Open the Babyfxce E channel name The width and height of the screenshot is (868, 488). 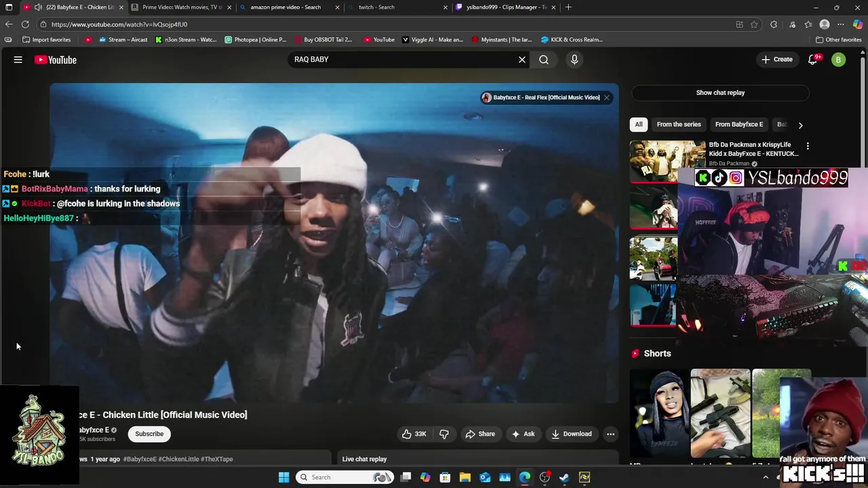click(94, 430)
